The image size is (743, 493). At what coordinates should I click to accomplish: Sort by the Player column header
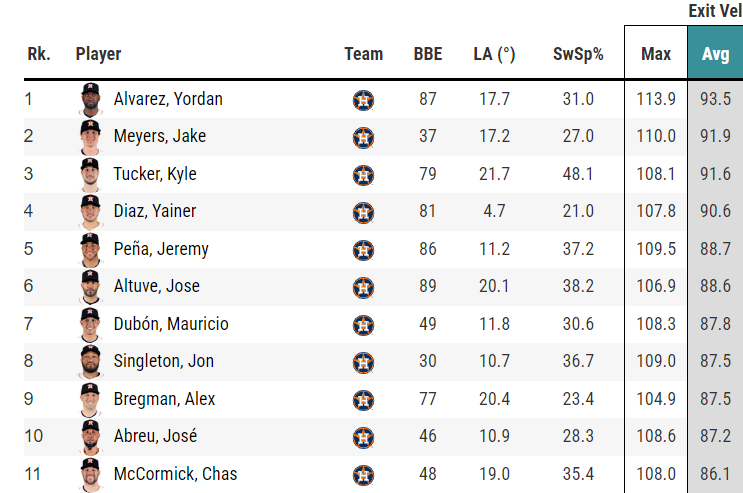[98, 54]
